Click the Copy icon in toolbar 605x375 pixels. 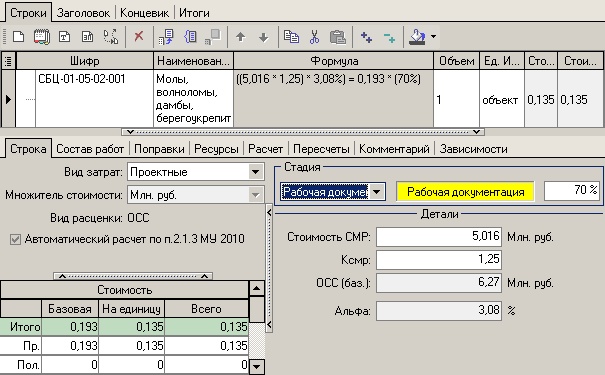point(291,37)
